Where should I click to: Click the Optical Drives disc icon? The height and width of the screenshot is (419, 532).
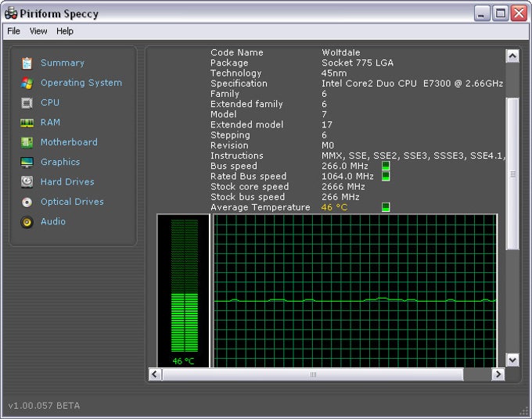pyautogui.click(x=27, y=202)
